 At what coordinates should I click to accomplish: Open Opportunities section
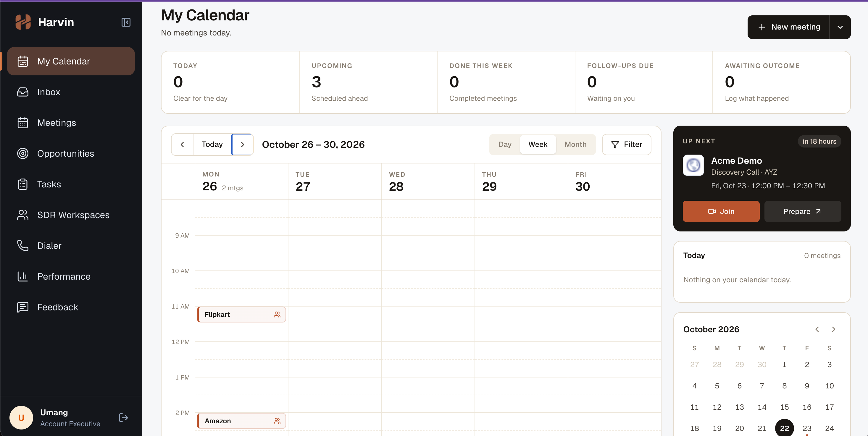(x=71, y=153)
